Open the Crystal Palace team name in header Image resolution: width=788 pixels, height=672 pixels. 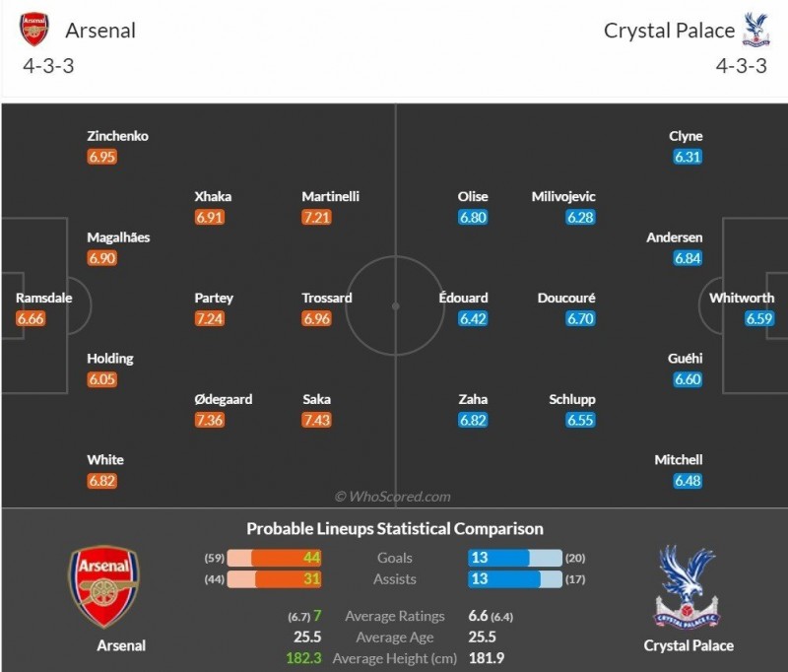point(670,31)
